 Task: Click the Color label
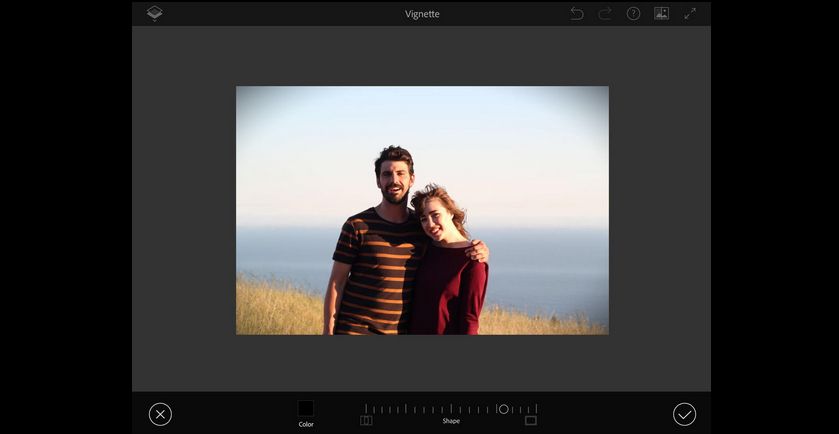click(306, 424)
